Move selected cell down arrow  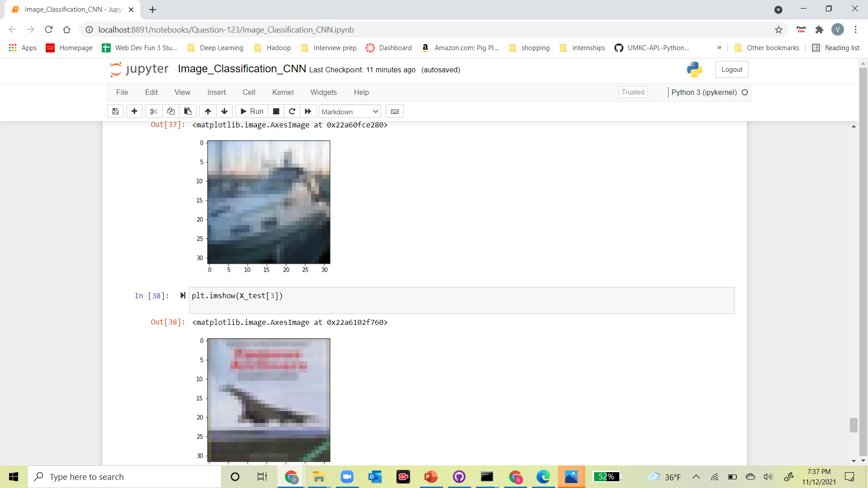click(224, 112)
